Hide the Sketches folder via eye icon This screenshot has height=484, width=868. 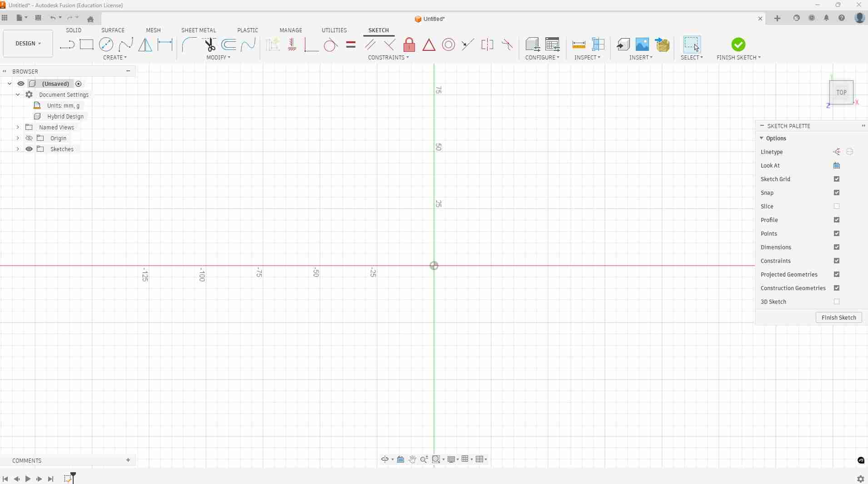29,149
